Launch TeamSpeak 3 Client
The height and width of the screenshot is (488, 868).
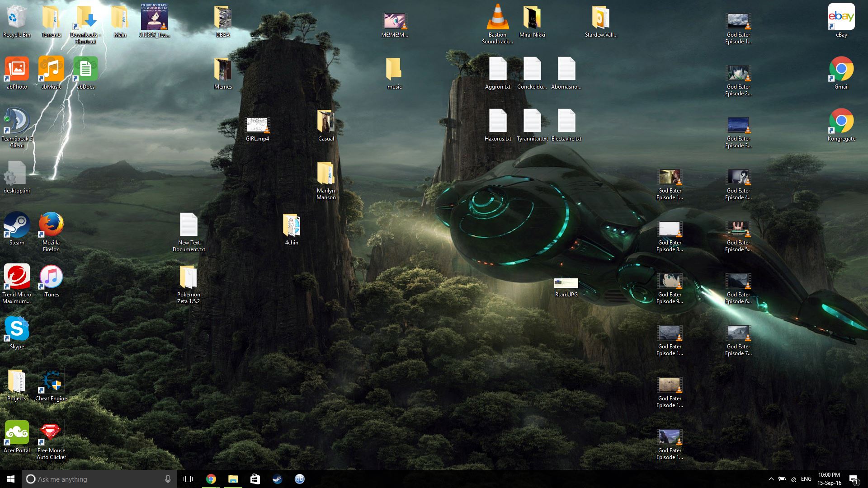tap(17, 128)
